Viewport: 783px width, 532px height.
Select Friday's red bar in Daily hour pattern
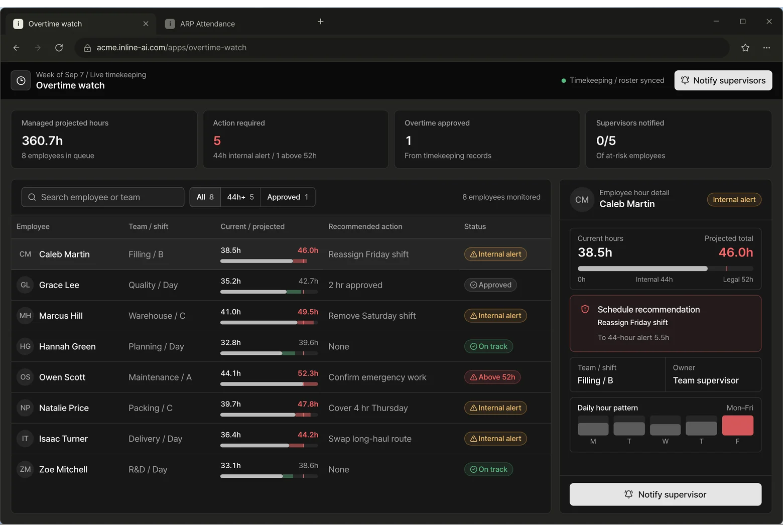pos(737,425)
